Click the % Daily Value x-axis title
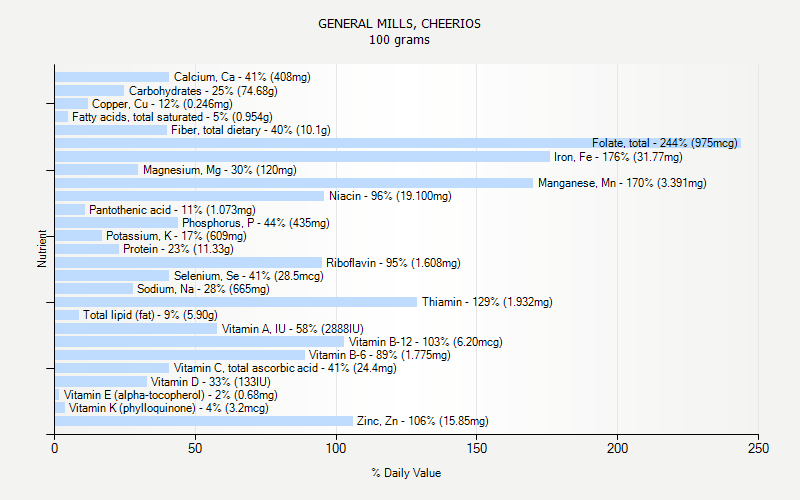 [x=406, y=473]
